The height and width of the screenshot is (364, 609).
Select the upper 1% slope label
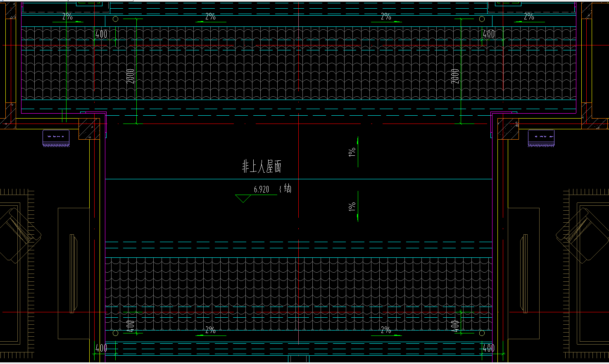(352, 152)
